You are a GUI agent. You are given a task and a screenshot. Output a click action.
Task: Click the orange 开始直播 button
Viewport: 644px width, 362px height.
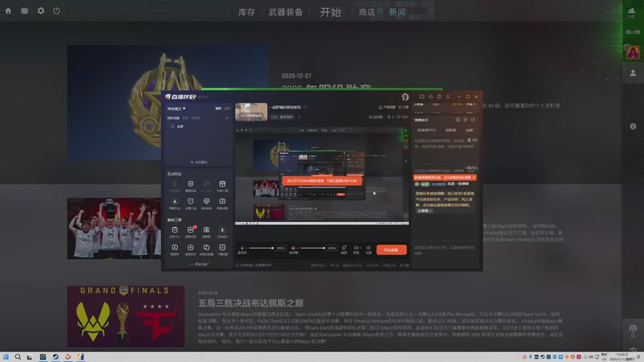(x=391, y=250)
